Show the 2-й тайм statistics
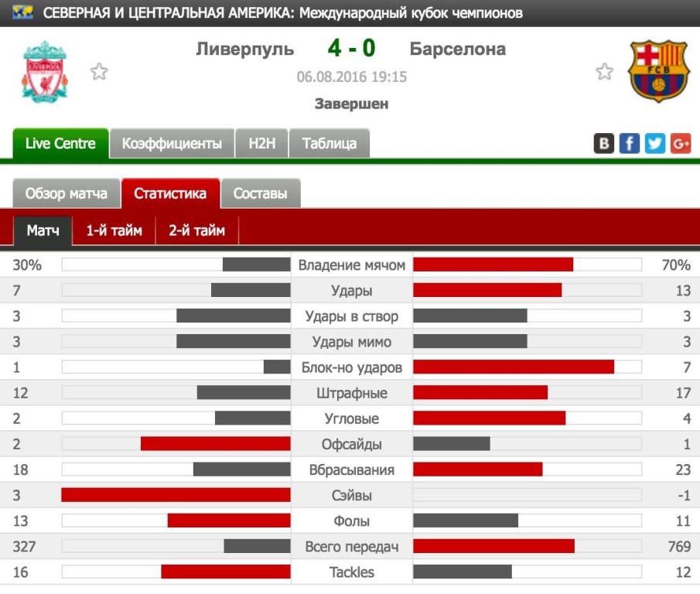 pos(197,230)
